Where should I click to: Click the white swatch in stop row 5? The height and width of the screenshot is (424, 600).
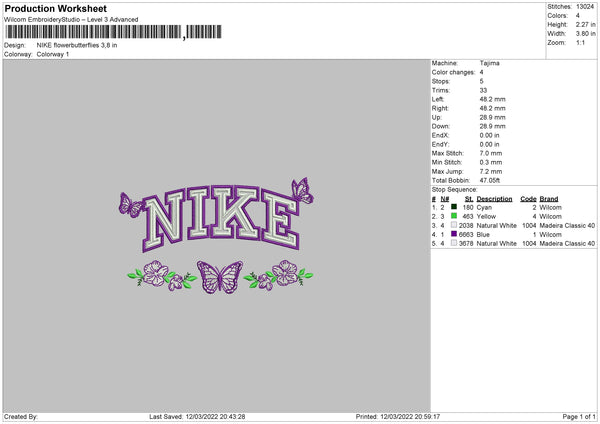(x=454, y=243)
